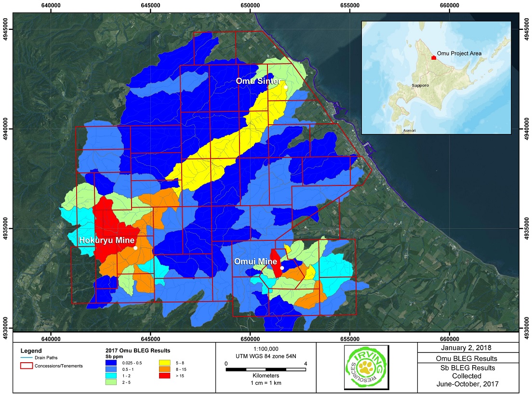Click the top axis label 645000
Screen dimensions: 532x394
pyautogui.click(x=150, y=5)
